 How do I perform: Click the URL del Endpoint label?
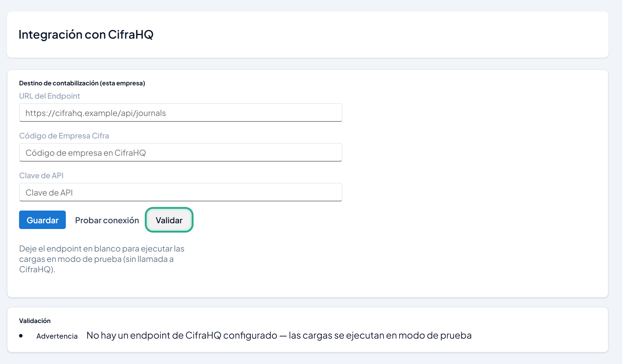click(x=49, y=96)
